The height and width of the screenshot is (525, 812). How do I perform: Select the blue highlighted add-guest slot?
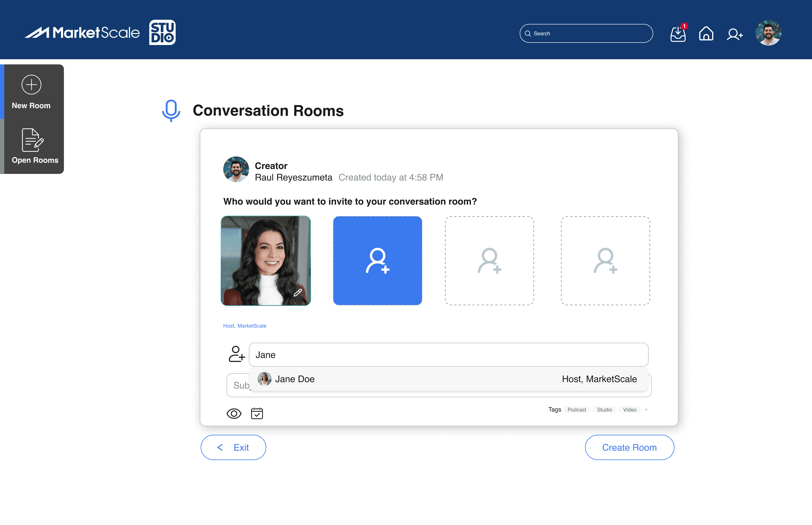tap(378, 261)
